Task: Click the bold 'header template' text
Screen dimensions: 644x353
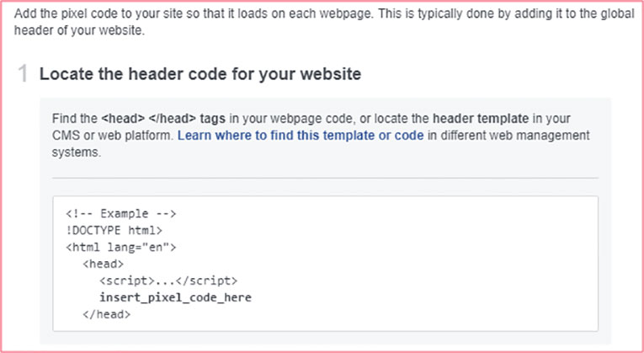Action: tap(481, 119)
